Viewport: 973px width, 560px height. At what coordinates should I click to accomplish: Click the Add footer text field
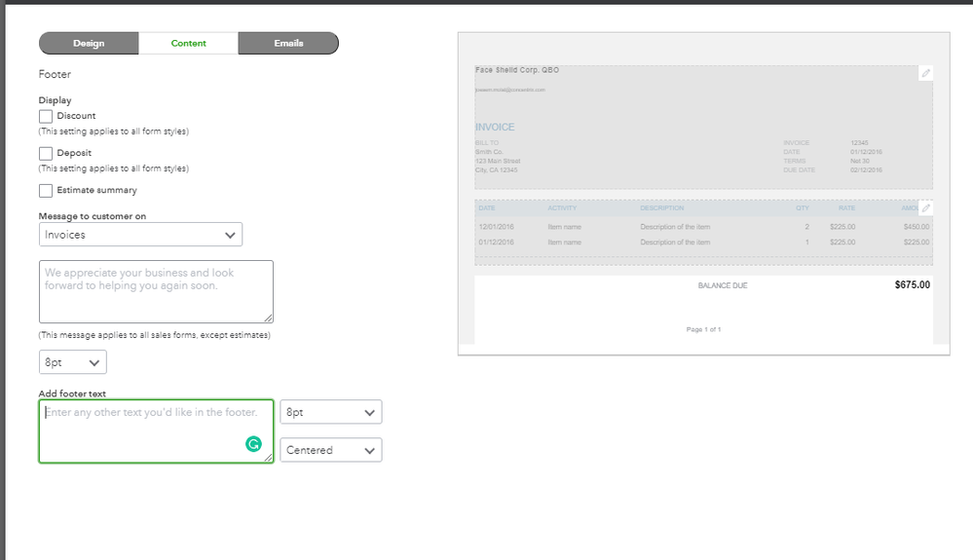(x=157, y=431)
